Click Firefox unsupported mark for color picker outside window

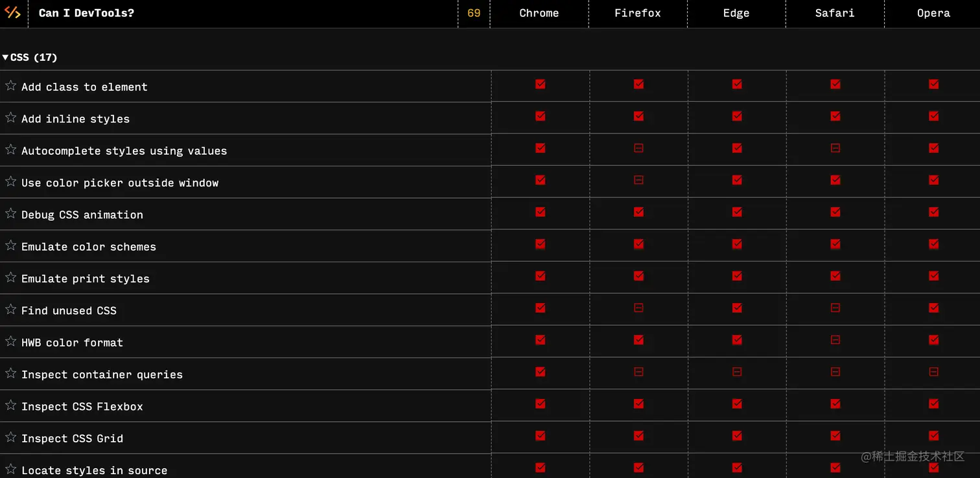coord(638,180)
